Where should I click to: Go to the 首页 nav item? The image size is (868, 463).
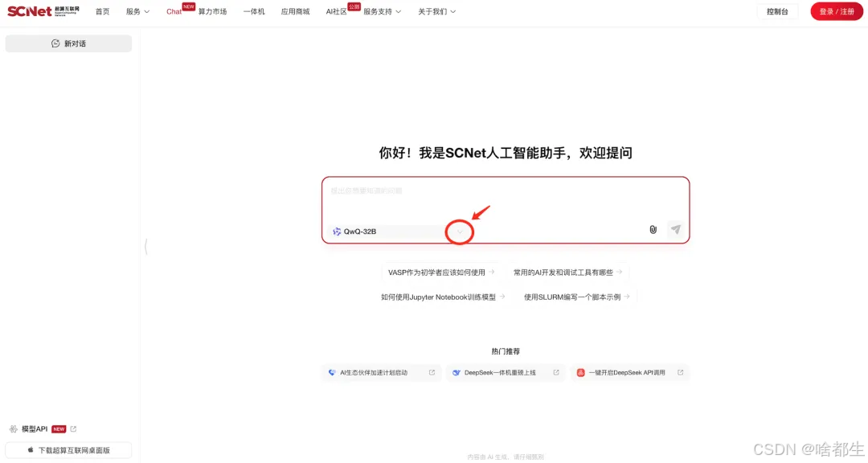[x=102, y=11]
